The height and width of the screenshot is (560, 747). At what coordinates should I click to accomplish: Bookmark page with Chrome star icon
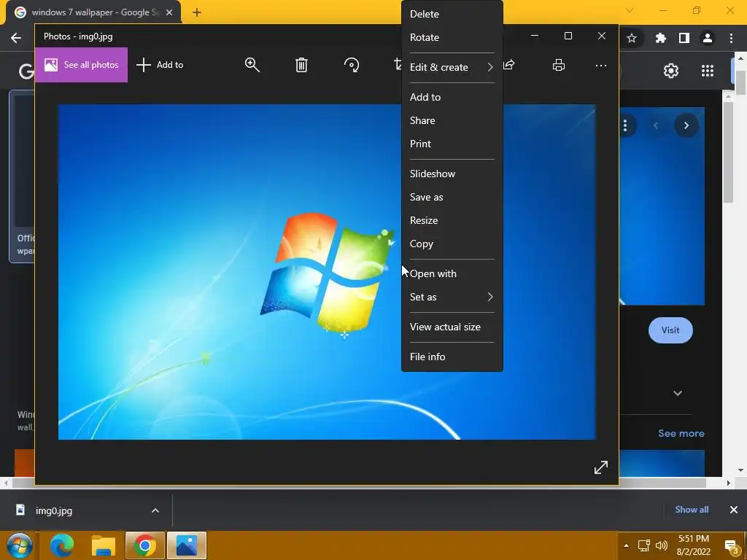tap(632, 38)
